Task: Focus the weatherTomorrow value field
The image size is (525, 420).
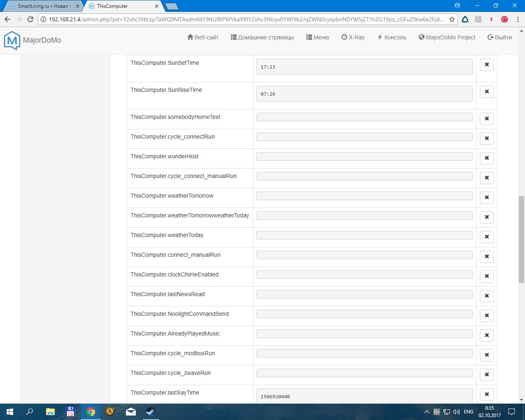Action: [x=364, y=196]
